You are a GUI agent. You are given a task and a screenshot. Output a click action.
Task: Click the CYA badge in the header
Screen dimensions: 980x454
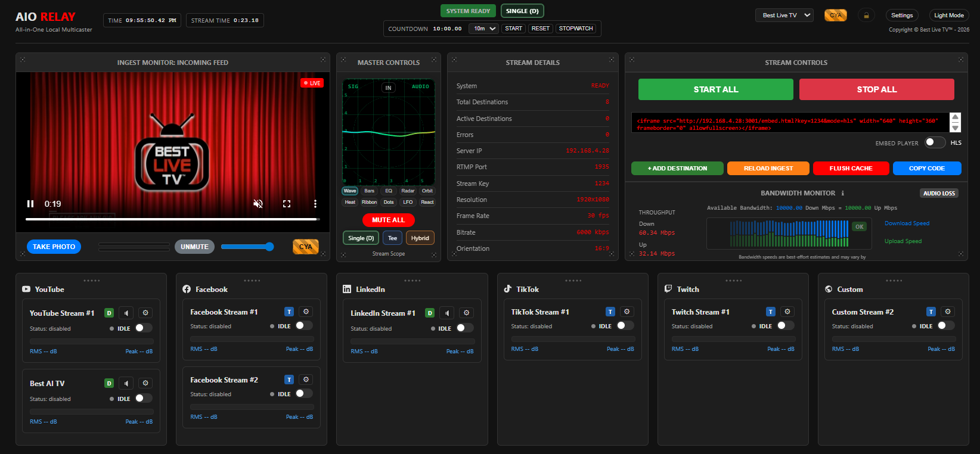click(x=836, y=15)
